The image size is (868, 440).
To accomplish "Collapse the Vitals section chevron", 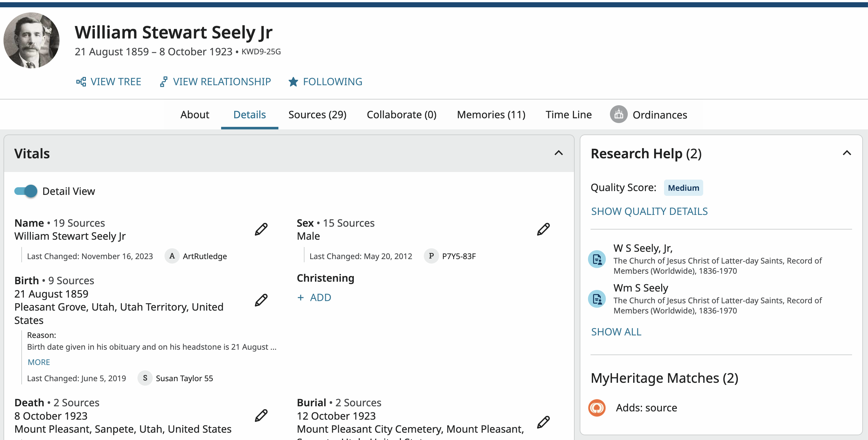I will click(558, 153).
